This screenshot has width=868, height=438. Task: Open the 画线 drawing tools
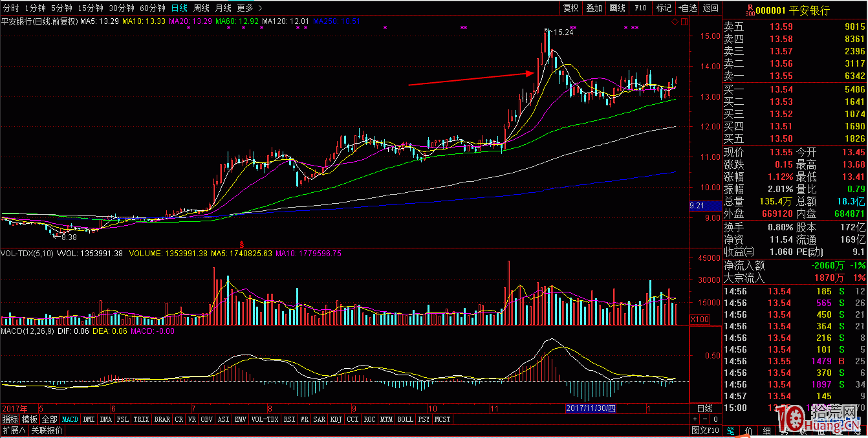tap(617, 8)
